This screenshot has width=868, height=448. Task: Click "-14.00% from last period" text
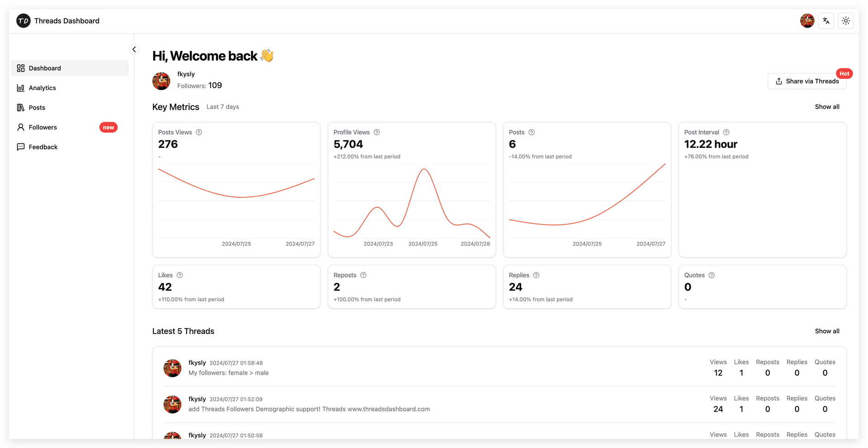(x=540, y=157)
